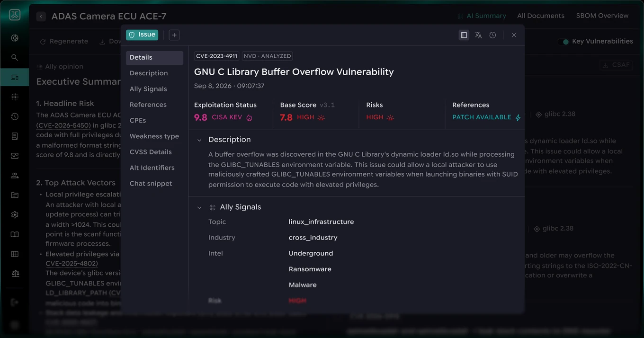Click the Ally dotted icon beside Ally Signals heading
The width and height of the screenshot is (644, 338).
pos(212,207)
